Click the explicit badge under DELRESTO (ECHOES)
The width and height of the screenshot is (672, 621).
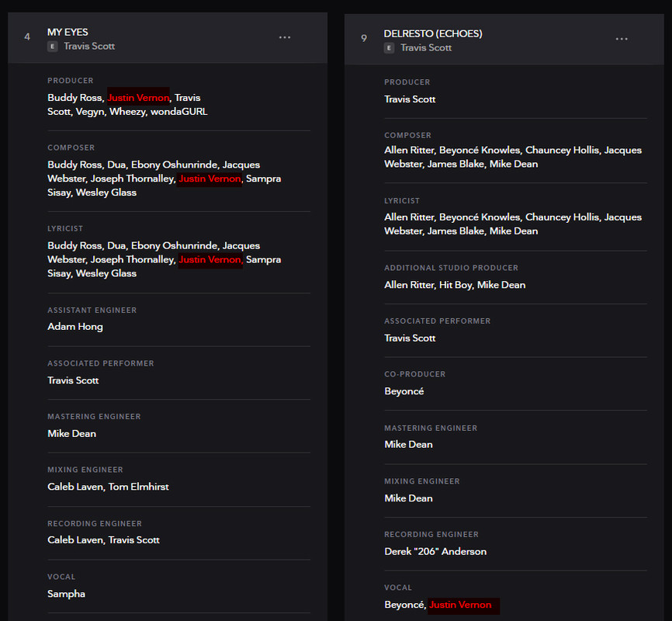point(389,48)
